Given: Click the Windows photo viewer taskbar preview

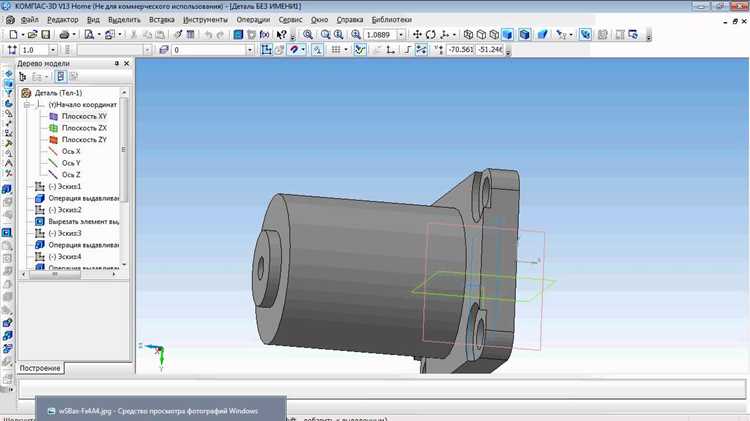Looking at the screenshot, I should coord(161,410).
